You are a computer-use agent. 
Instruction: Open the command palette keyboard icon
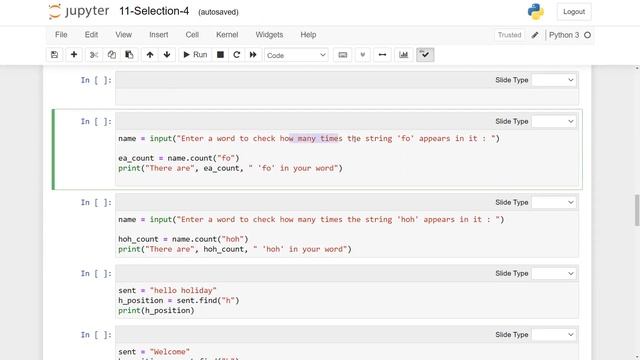pyautogui.click(x=342, y=55)
